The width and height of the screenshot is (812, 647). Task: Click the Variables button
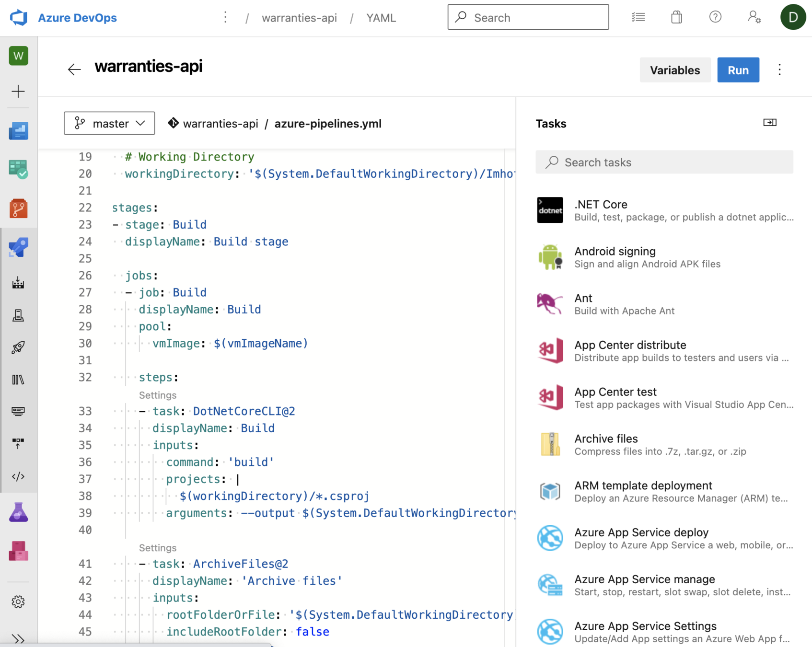tap(675, 70)
